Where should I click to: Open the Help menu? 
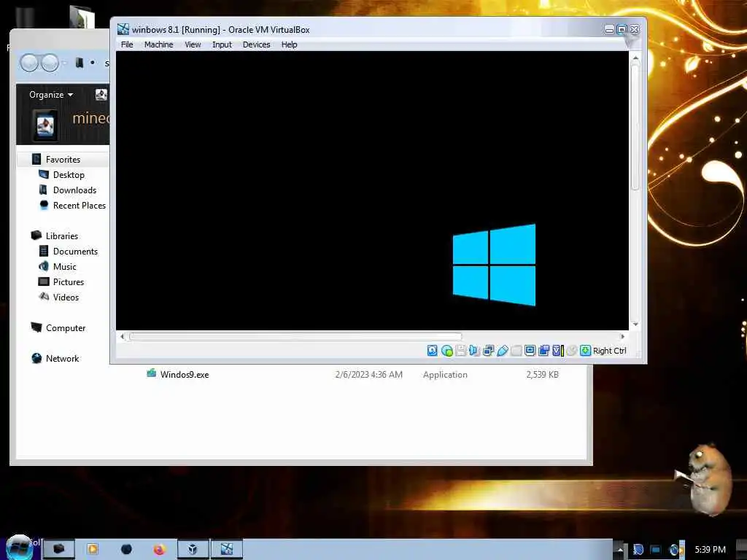[289, 44]
